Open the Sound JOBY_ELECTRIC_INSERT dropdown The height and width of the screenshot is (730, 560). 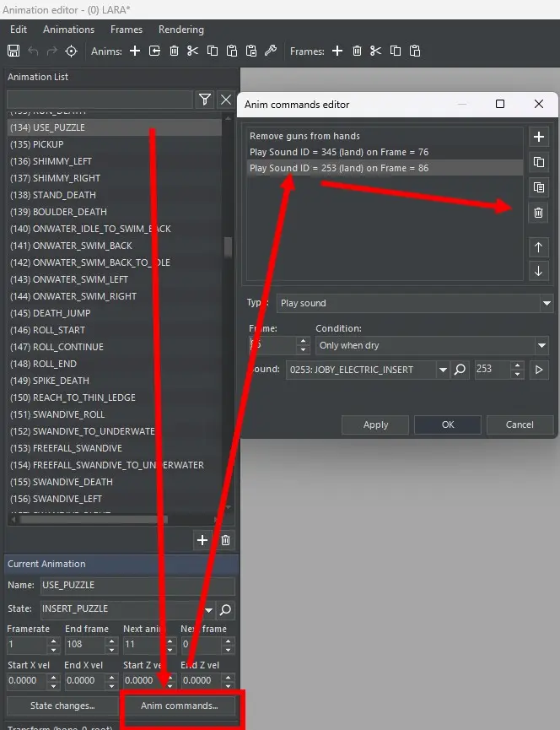[x=443, y=370]
